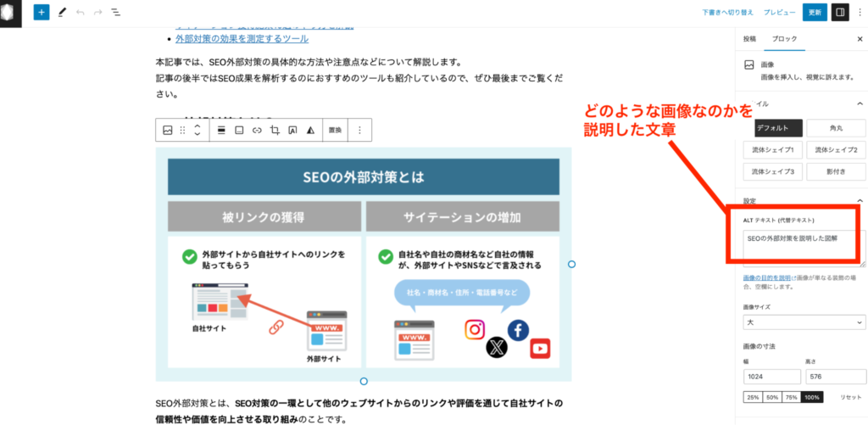
Task: Set image scale to 50%
Action: 772,397
